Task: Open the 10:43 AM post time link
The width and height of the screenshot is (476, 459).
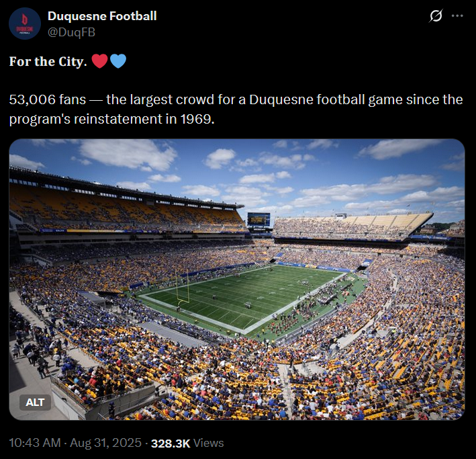Action: pos(35,443)
